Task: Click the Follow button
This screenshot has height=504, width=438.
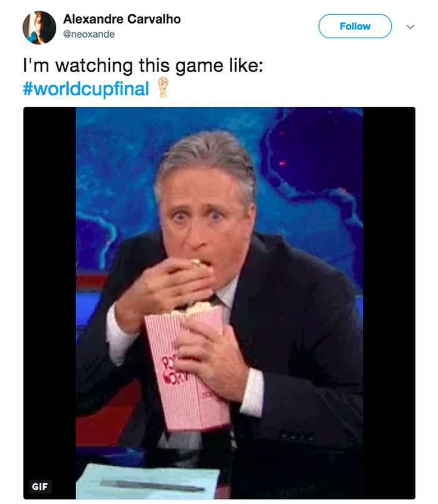Action: pos(355,26)
